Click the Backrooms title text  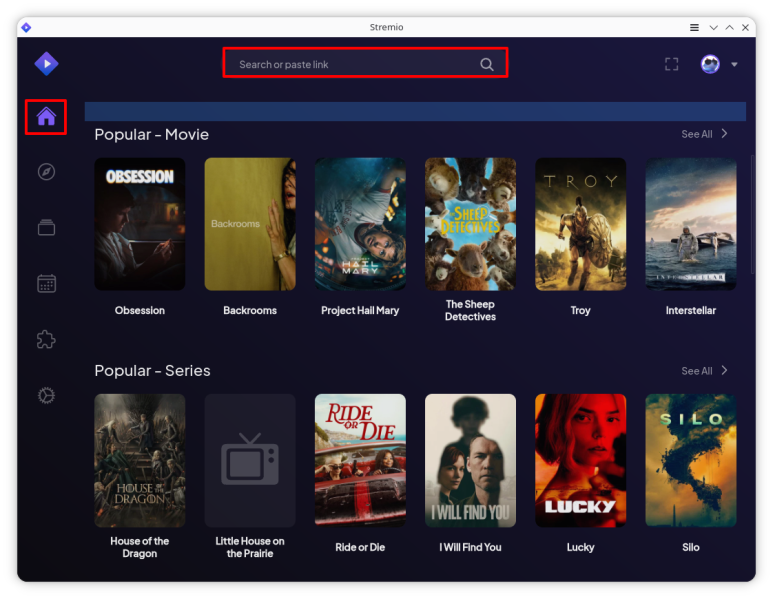(250, 310)
